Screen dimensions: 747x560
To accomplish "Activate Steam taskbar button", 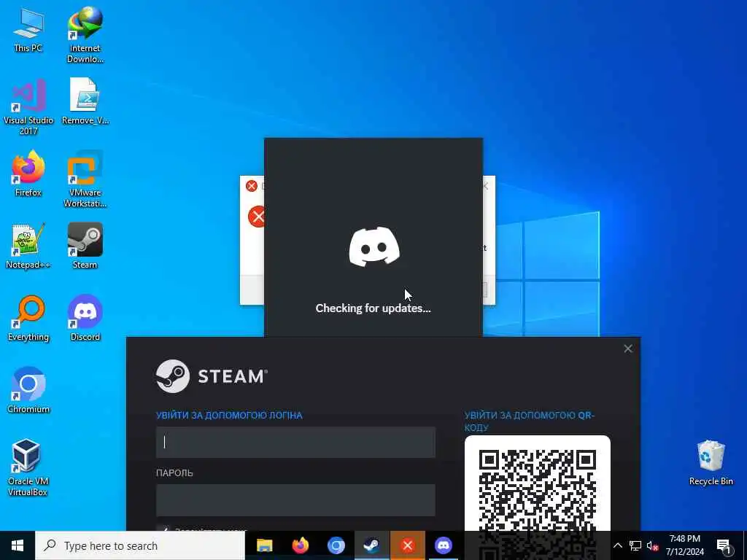I will tap(371, 545).
